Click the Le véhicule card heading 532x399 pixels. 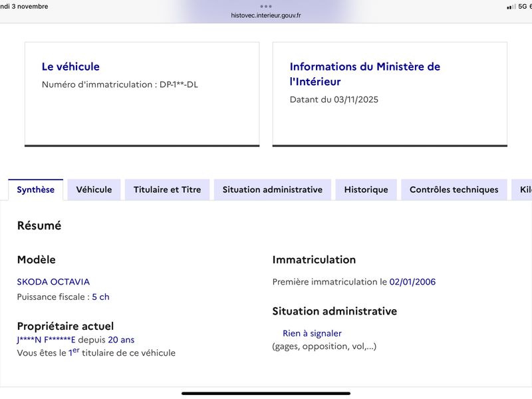point(70,66)
